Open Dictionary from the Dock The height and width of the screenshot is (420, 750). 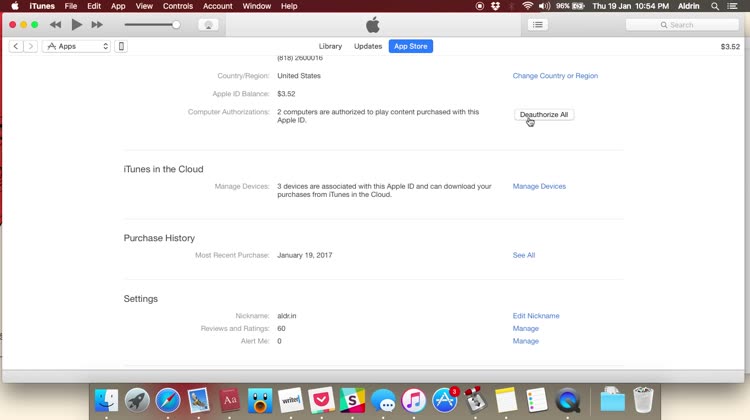(229, 400)
